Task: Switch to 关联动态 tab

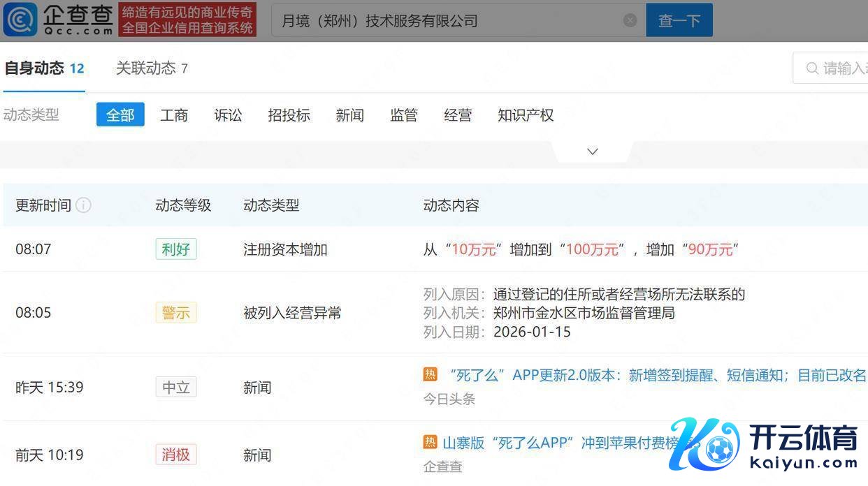Action: click(152, 68)
